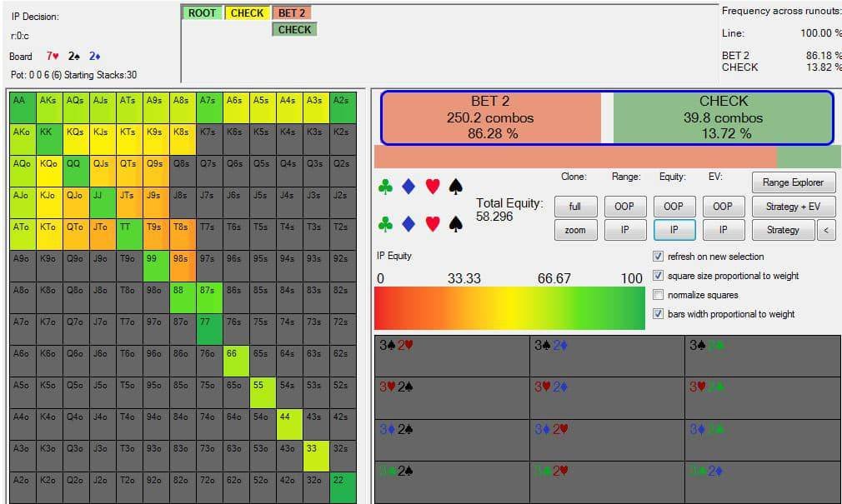The width and height of the screenshot is (842, 504).
Task: Select the spade icon in the lower suit row
Action: coord(455,224)
